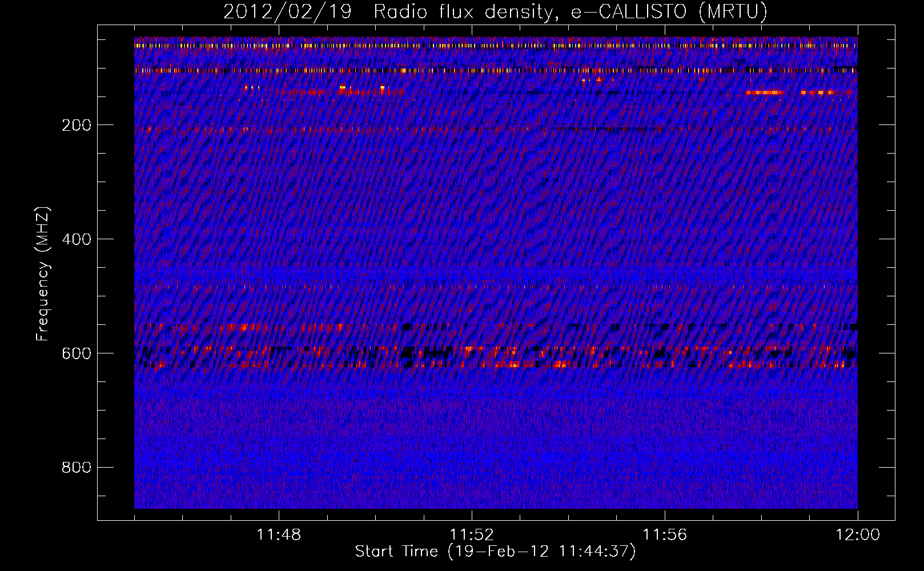Select the 'Frequency (MHZ)' y-axis label
The width and height of the screenshot is (924, 571).
click(43, 274)
